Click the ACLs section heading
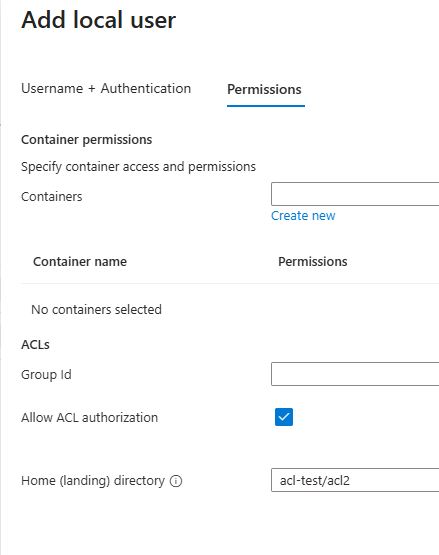 click(35, 344)
